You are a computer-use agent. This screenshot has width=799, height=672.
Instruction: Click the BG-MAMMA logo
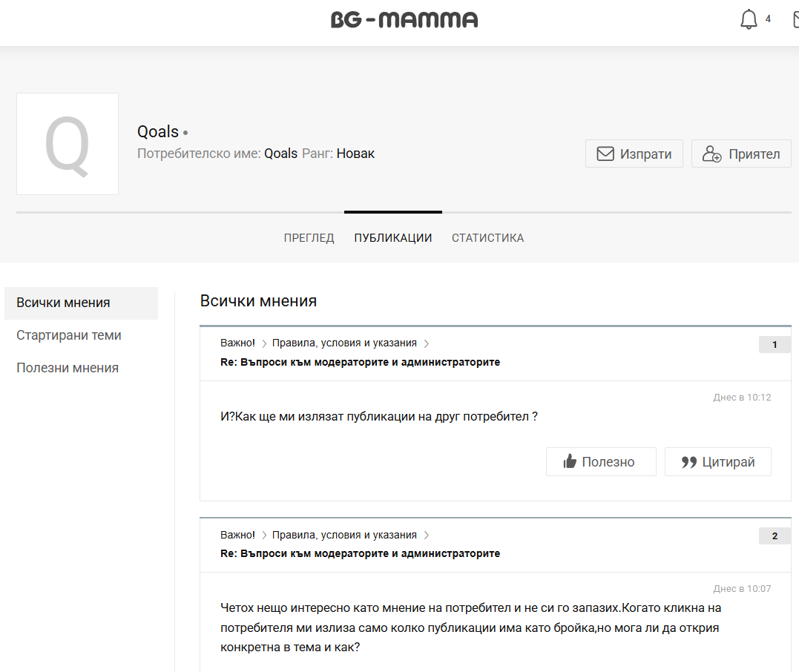pyautogui.click(x=404, y=20)
